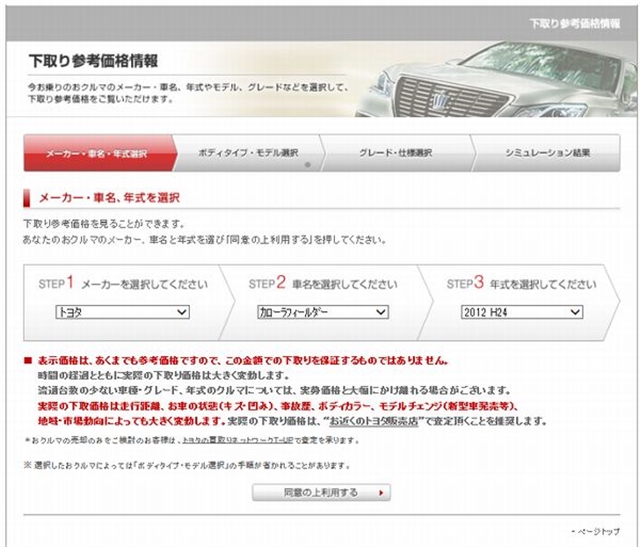This screenshot has height=547, width=640.
Task: Jump to ページトップ link at bottom
Action: click(598, 531)
